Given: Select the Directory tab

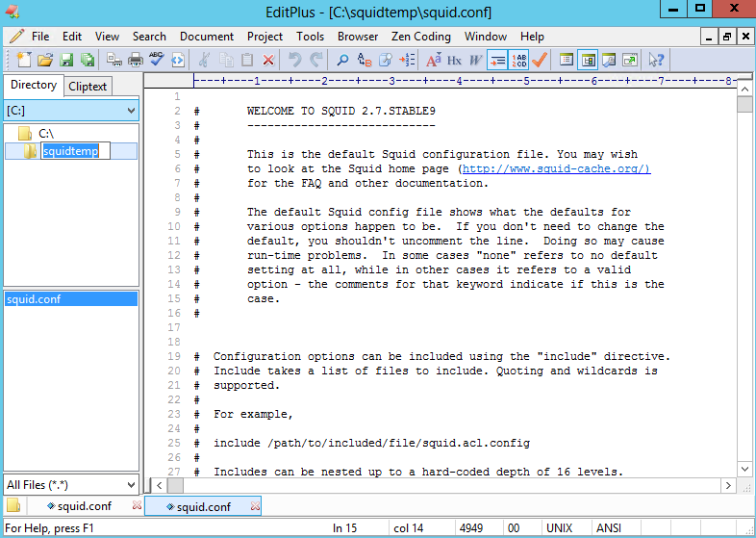Looking at the screenshot, I should coord(34,85).
